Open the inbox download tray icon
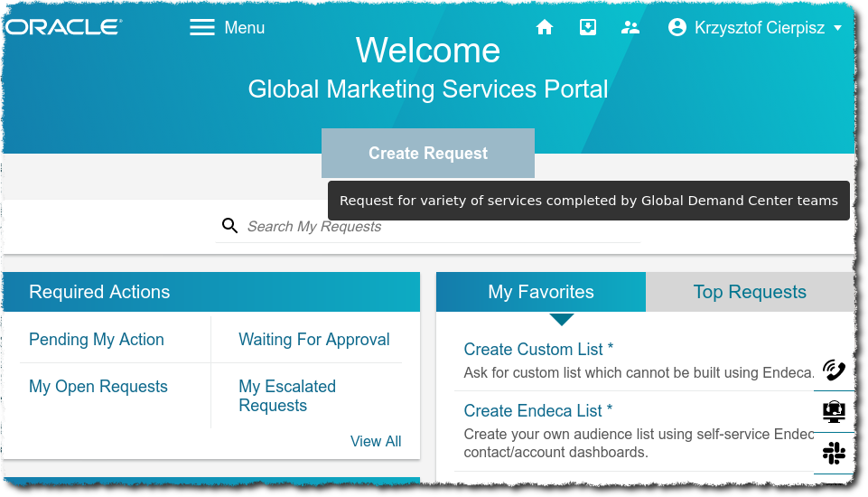Screen dimensions: 868x497 point(587,28)
